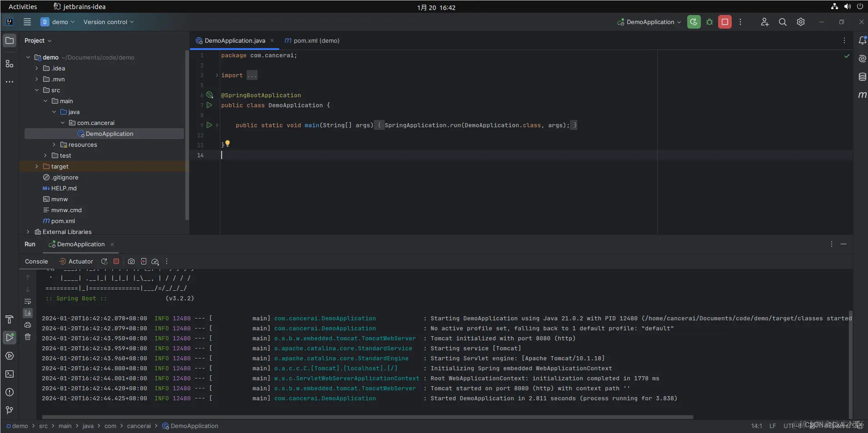Image resolution: width=868 pixels, height=433 pixels.
Task: Open the Code With Me user icon
Action: (x=765, y=22)
